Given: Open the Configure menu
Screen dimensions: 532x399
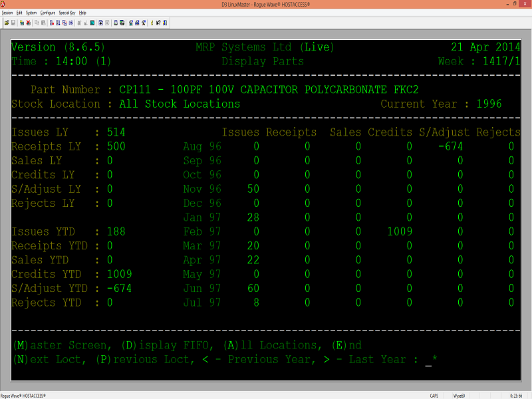Looking at the screenshot, I should coord(47,13).
